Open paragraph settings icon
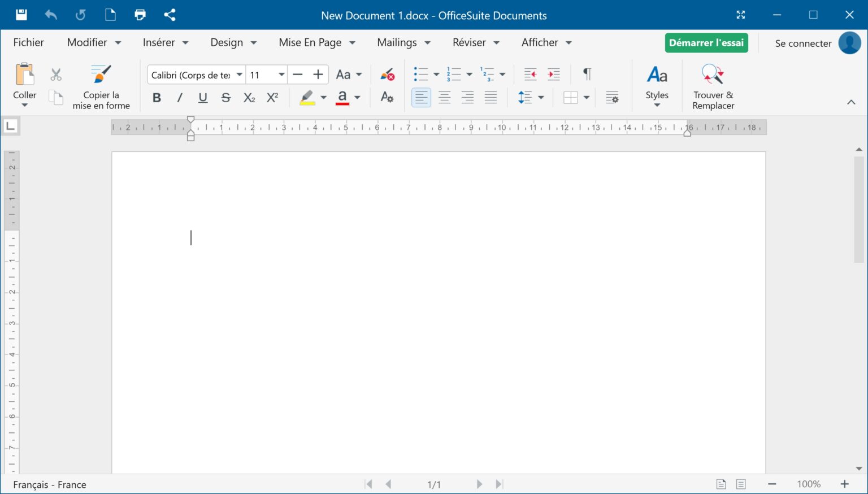This screenshot has width=868, height=494. pyautogui.click(x=612, y=98)
